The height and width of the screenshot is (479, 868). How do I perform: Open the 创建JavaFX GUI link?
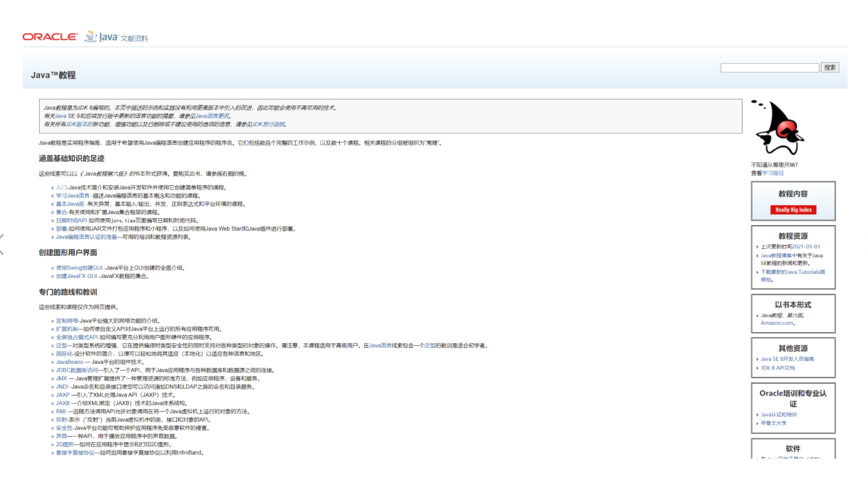tap(76, 276)
